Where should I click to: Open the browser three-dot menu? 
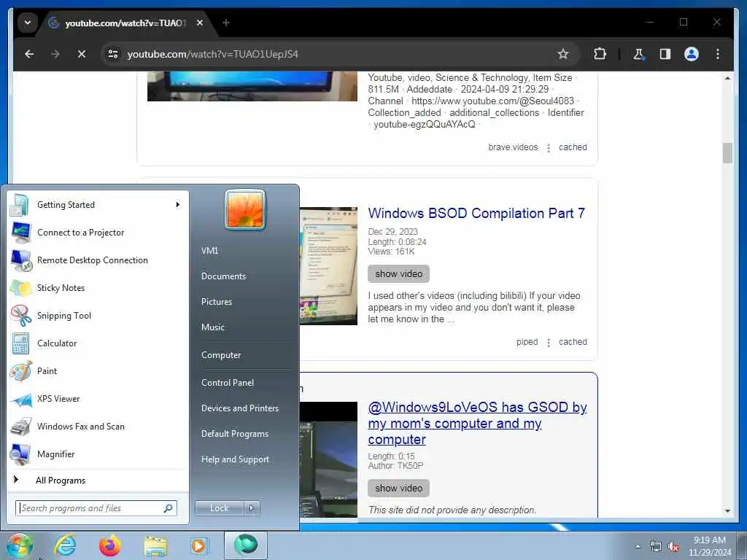[718, 54]
